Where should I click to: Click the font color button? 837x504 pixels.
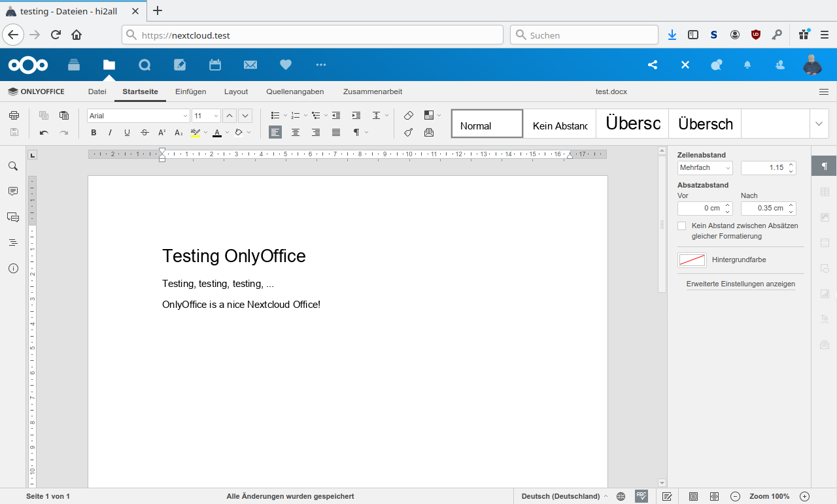point(216,133)
